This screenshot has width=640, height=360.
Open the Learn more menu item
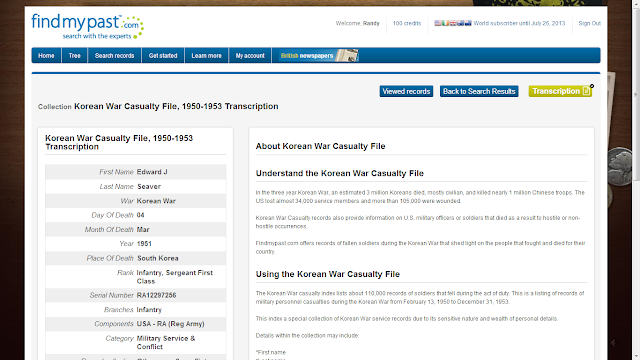pyautogui.click(x=207, y=56)
